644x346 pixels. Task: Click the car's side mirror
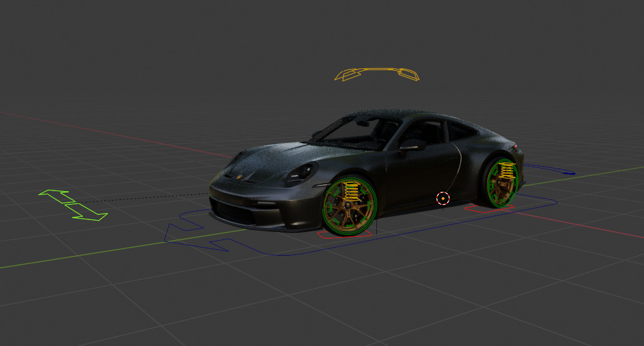tap(412, 145)
